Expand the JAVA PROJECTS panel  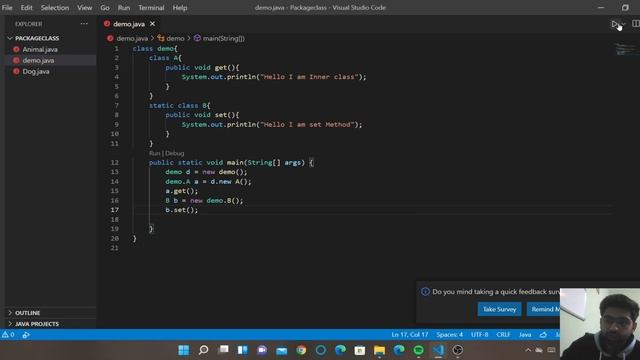tap(37, 324)
